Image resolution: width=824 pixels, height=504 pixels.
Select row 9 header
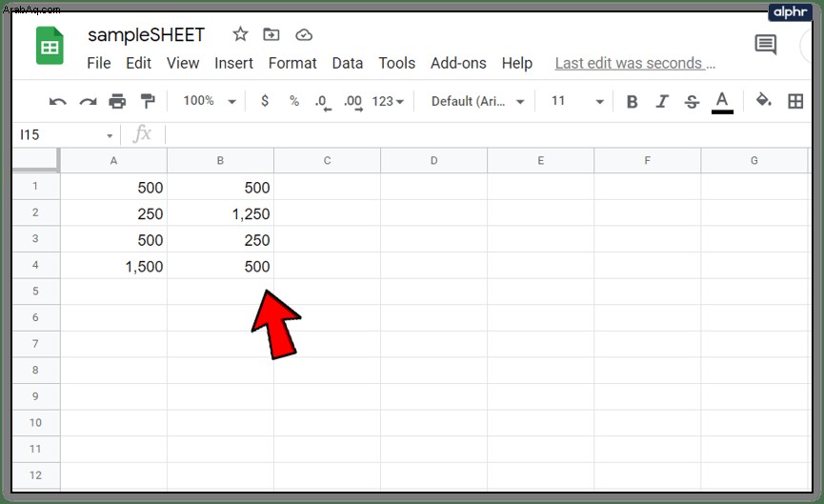35,396
